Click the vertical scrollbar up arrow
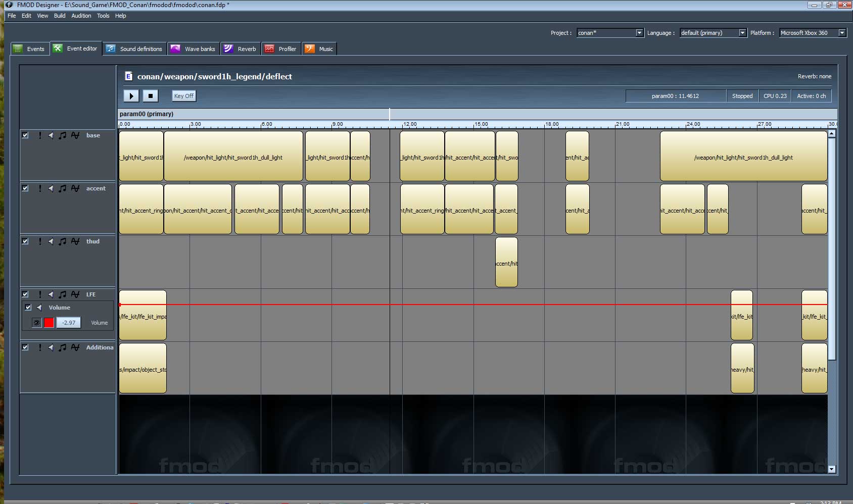Viewport: 853px width, 504px height. [832, 134]
